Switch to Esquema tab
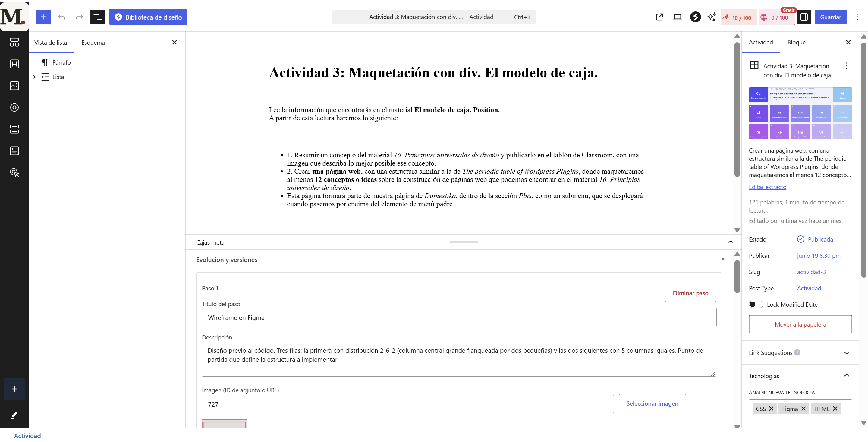This screenshot has height=442, width=868. click(x=93, y=43)
